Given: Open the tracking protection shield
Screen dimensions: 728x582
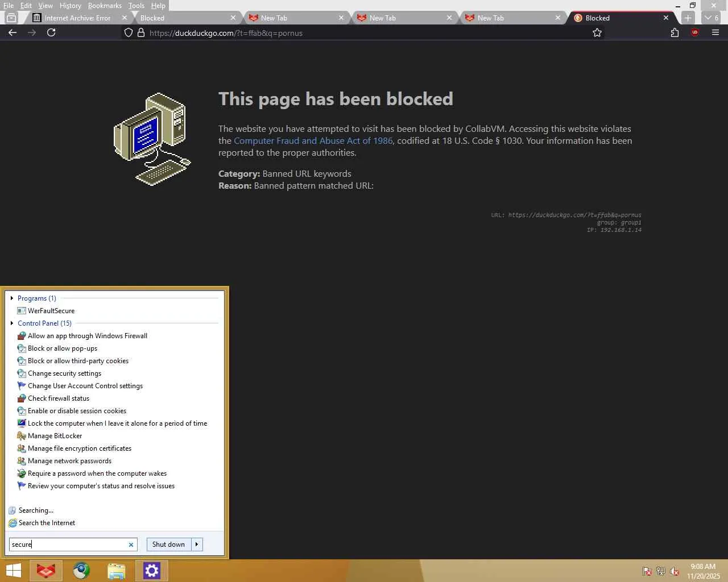Looking at the screenshot, I should coord(129,33).
